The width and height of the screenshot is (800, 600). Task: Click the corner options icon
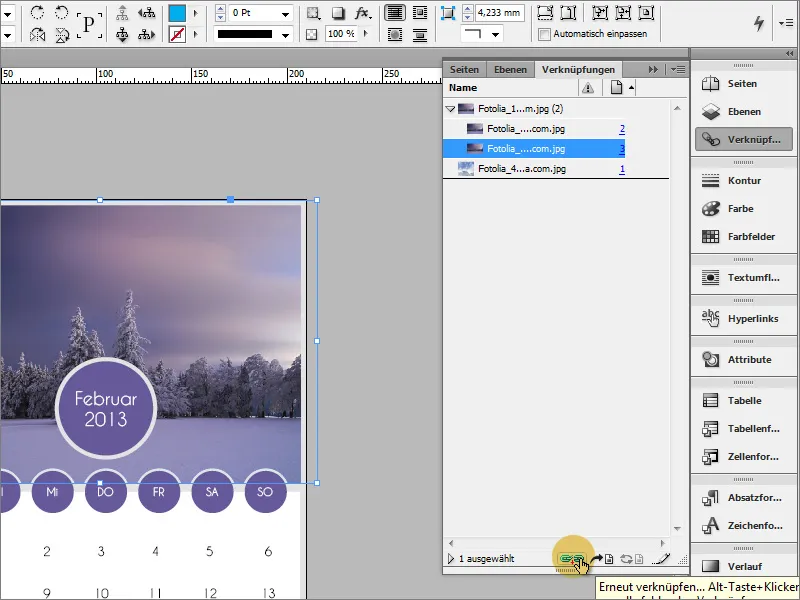tap(447, 13)
